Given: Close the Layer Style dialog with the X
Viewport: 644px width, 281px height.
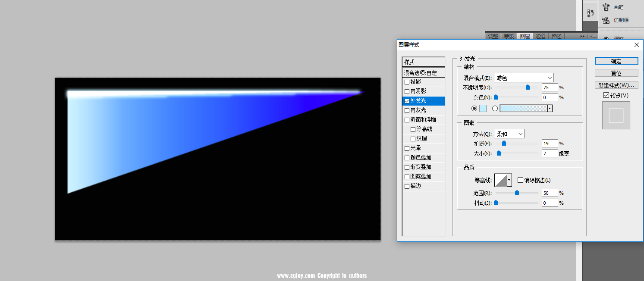Looking at the screenshot, I should (637, 45).
